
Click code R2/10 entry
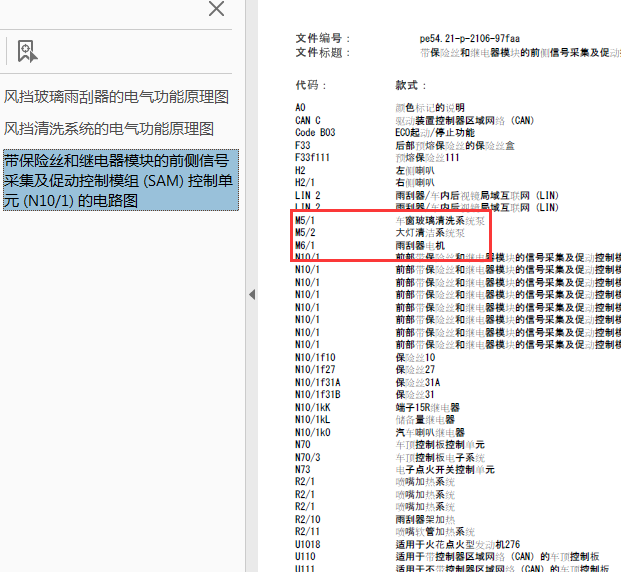click(308, 519)
